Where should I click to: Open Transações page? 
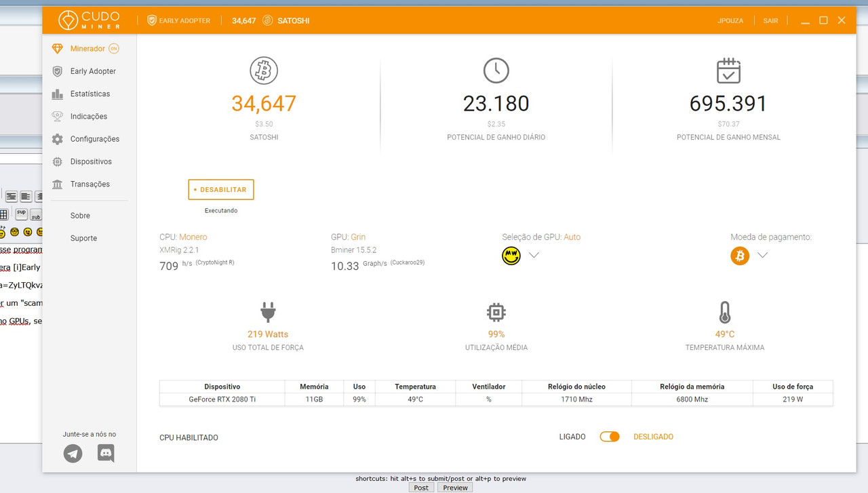90,184
